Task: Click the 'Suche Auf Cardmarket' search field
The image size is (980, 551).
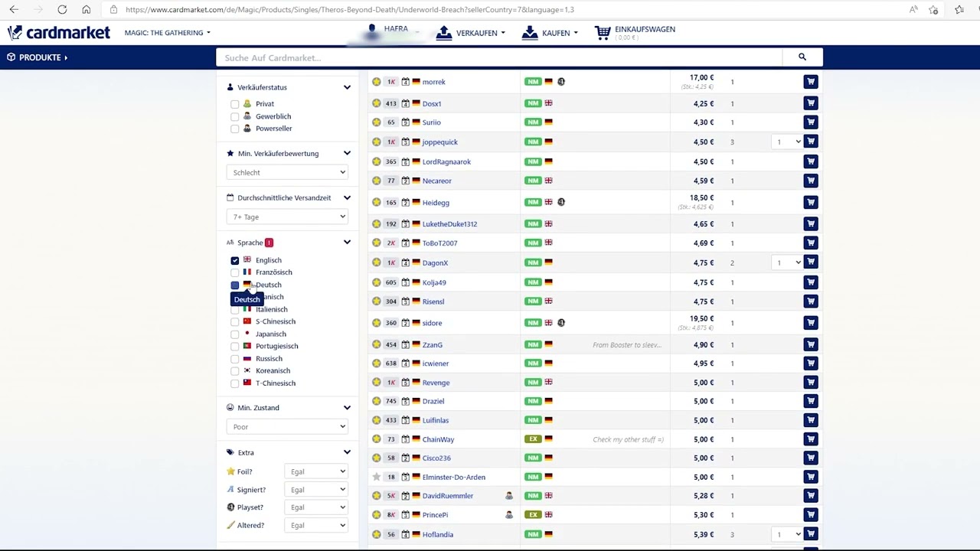Action: click(499, 57)
